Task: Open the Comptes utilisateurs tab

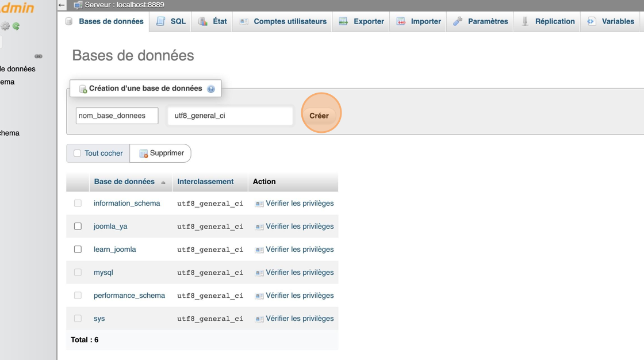Action: (282, 21)
